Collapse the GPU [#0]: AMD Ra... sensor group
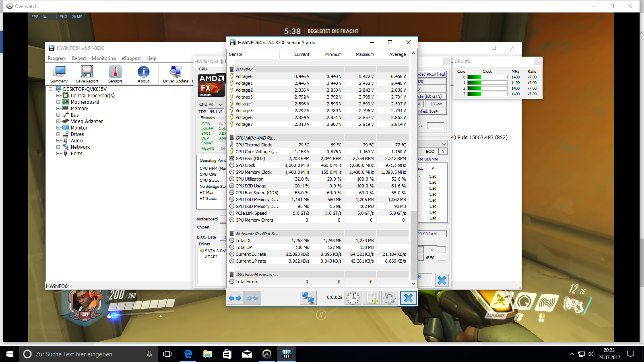 coord(232,138)
